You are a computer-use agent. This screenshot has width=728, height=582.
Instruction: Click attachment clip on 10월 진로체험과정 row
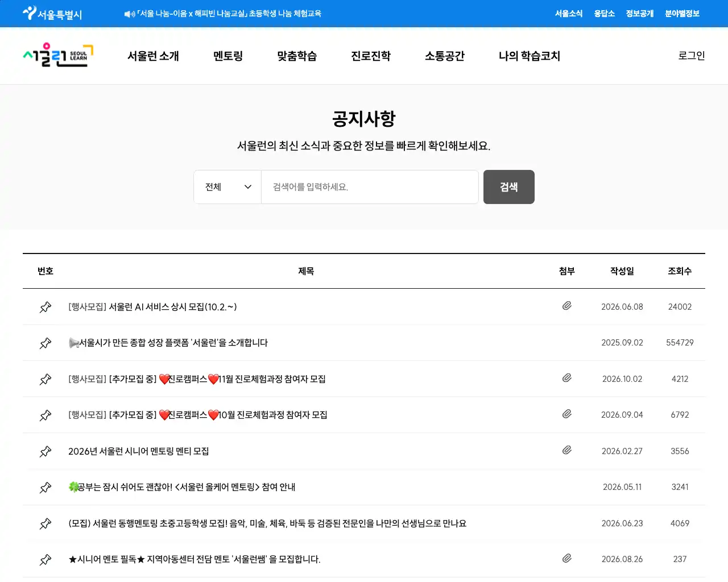pyautogui.click(x=567, y=414)
